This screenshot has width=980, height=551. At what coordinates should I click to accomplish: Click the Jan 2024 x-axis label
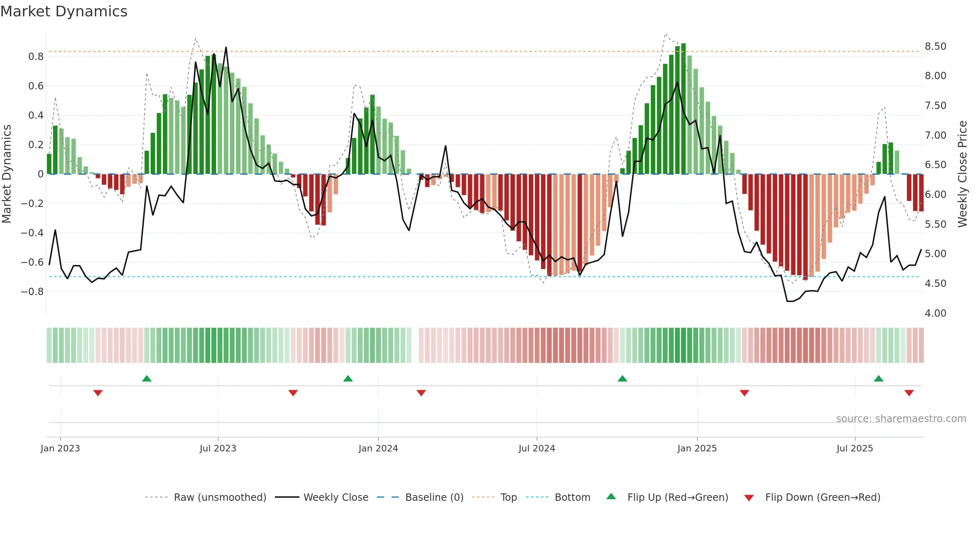tap(379, 448)
